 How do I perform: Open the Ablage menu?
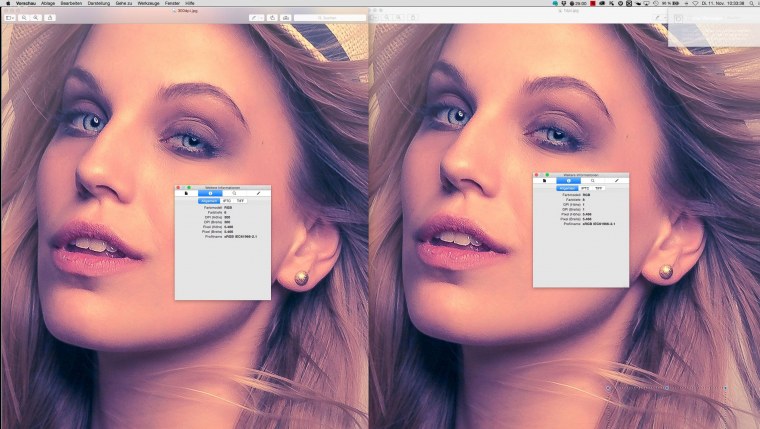pyautogui.click(x=47, y=4)
